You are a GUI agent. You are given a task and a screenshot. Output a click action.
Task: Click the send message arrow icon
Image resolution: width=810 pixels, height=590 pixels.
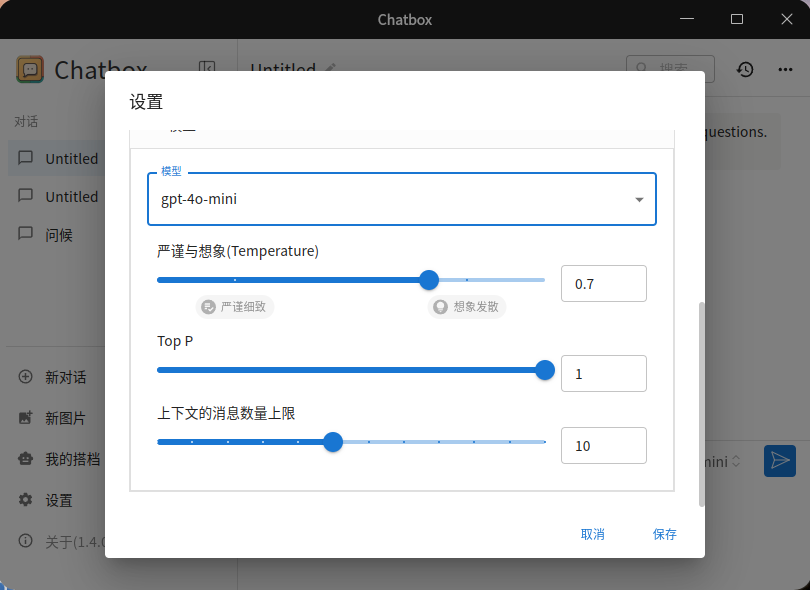click(780, 460)
